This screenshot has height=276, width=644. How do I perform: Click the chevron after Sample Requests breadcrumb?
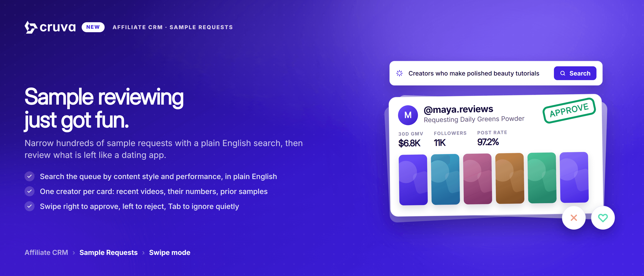coord(143,253)
